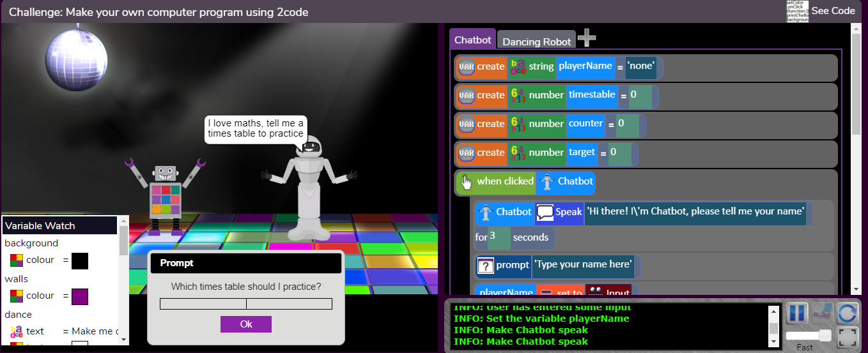Screen dimensions: 868x353
Task: Click the Prompt dialog title bar
Action: click(246, 263)
